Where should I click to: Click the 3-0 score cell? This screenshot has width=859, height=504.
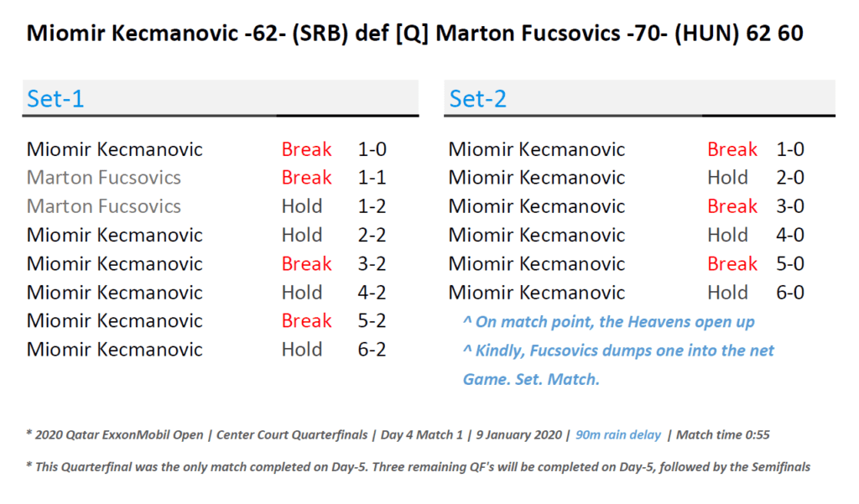pos(789,206)
